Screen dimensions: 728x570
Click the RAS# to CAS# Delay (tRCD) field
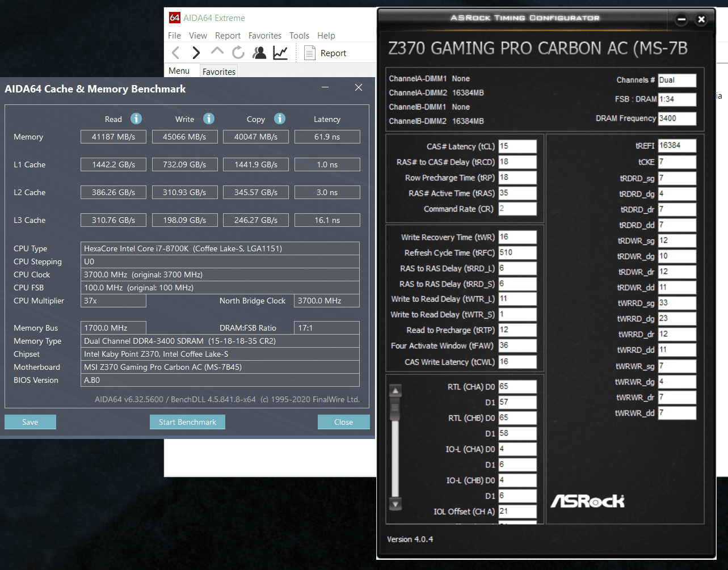(x=517, y=162)
